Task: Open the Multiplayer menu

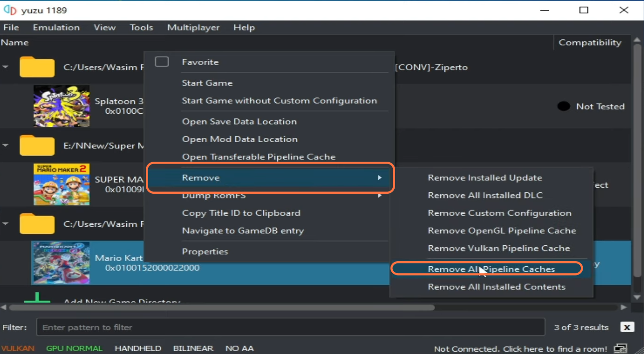Action: [193, 27]
